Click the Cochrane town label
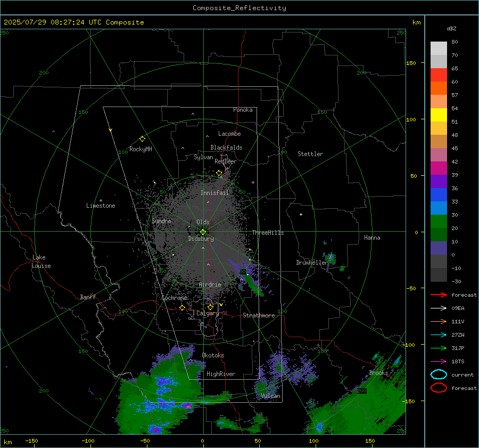The height and width of the screenshot is (448, 479). (x=174, y=298)
